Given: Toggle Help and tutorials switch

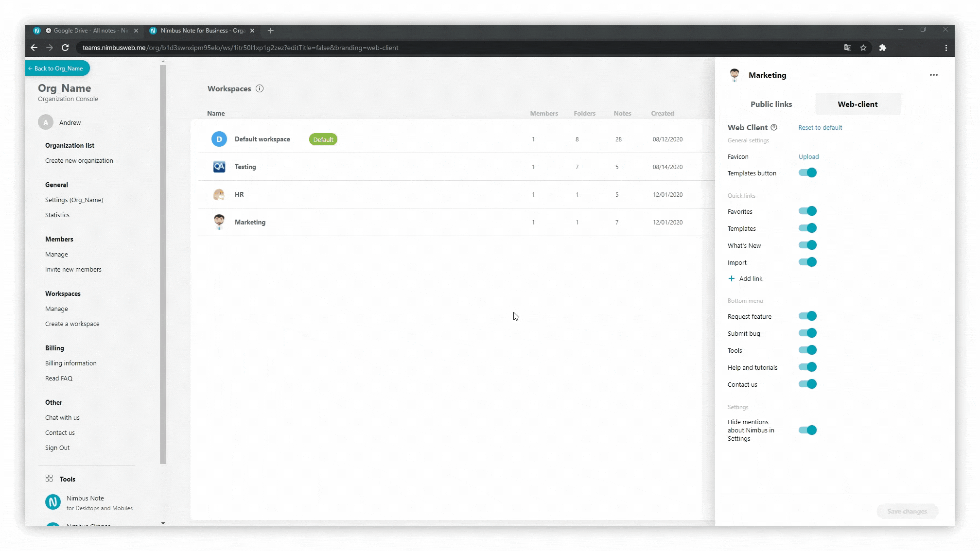Looking at the screenshot, I should coord(807,367).
